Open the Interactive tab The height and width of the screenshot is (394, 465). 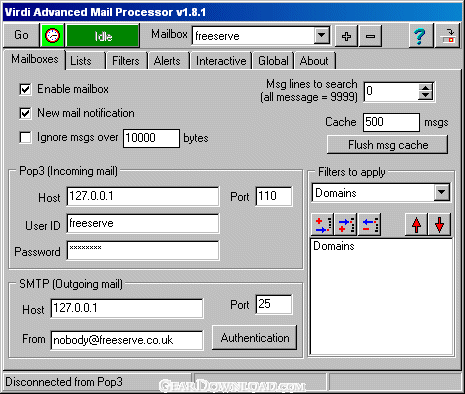click(x=221, y=61)
